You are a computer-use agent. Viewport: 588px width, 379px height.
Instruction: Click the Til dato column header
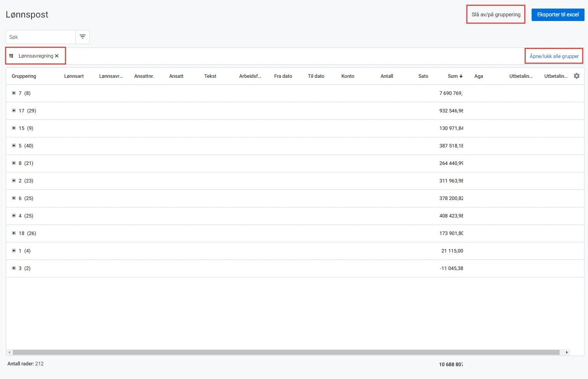pyautogui.click(x=316, y=76)
